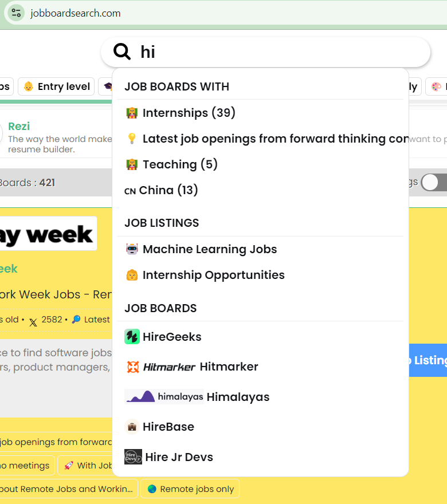Open the Internship Opportunities listing

pyautogui.click(x=261, y=275)
